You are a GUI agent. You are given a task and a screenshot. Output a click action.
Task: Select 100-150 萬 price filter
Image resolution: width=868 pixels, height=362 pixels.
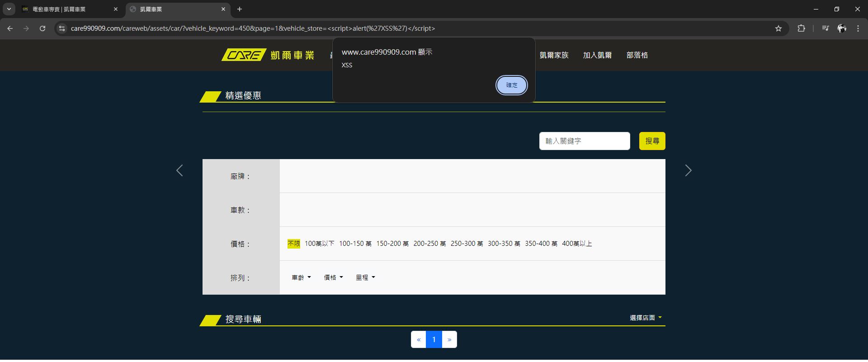point(355,244)
